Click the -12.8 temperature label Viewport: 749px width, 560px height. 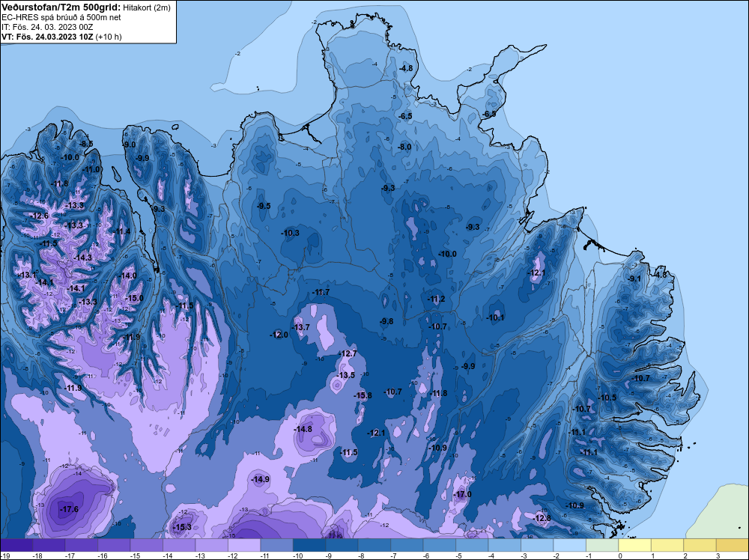point(542,519)
